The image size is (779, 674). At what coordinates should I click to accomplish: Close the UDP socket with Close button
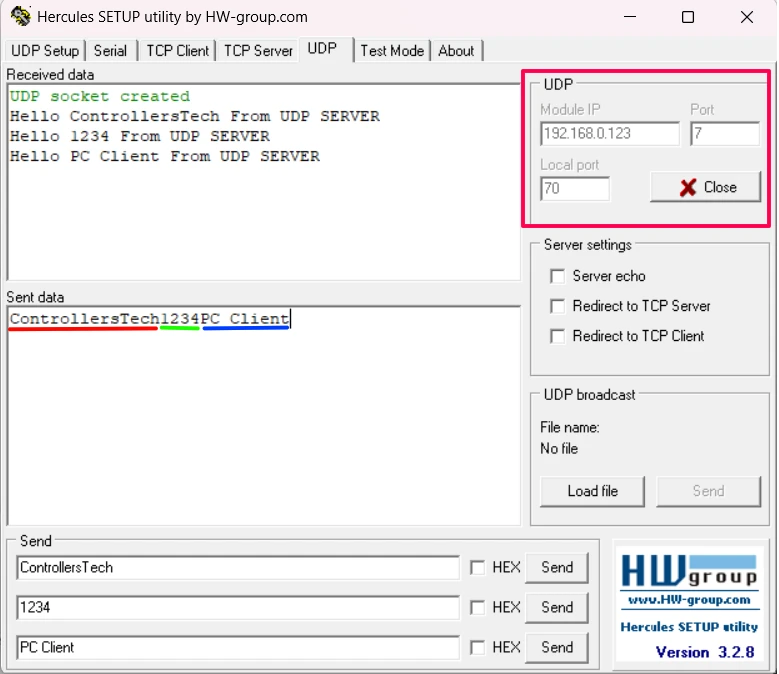tap(705, 187)
